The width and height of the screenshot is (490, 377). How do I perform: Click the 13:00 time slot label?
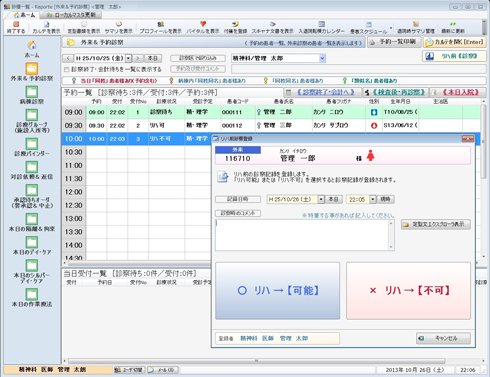74,219
